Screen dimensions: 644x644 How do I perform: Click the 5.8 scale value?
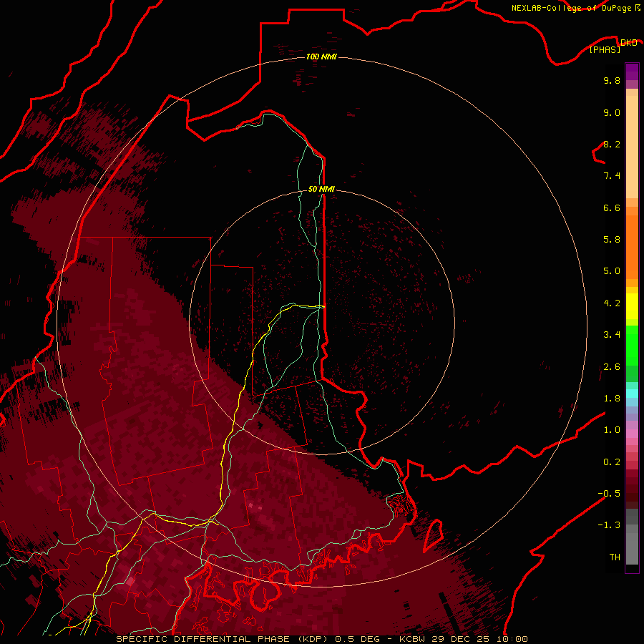(x=612, y=240)
